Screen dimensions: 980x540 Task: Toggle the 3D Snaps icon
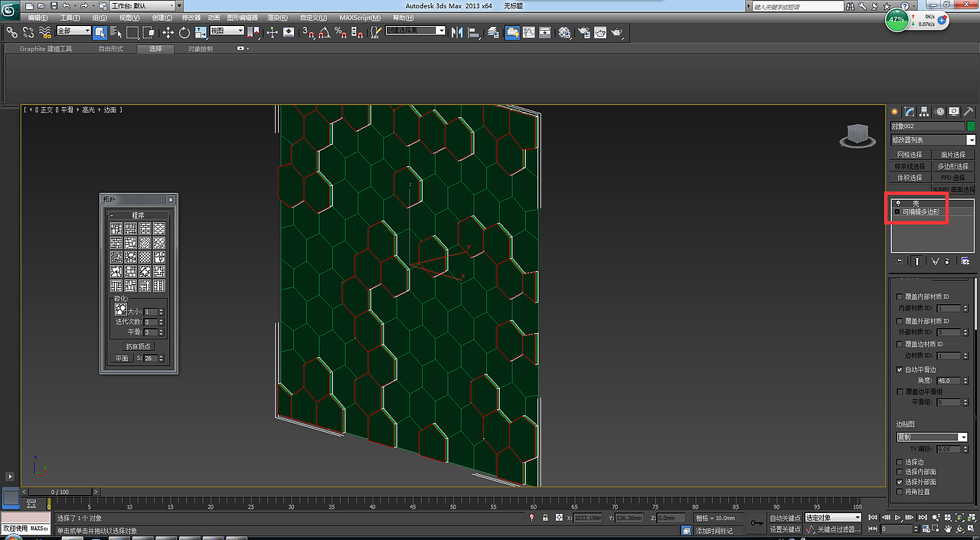(308, 32)
